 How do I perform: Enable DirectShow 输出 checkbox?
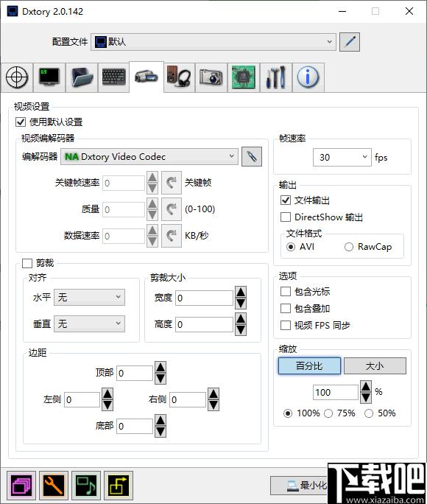tap(286, 217)
